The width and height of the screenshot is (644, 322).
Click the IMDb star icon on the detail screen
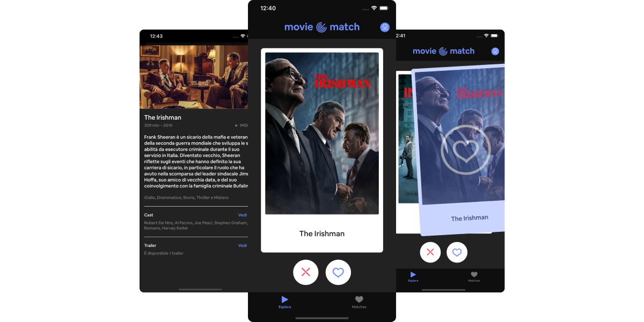236,125
